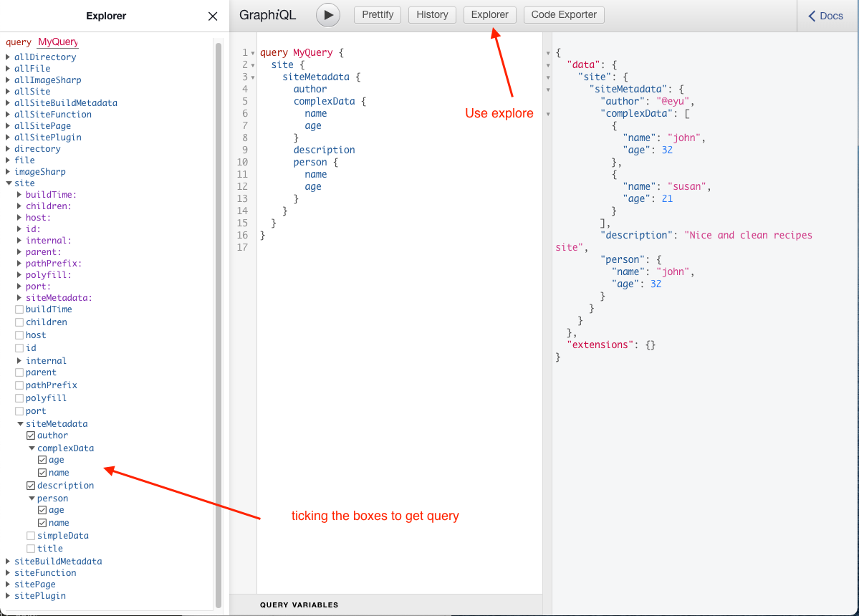The image size is (859, 616).
Task: Enable the simpleData checkbox
Action: [31, 536]
